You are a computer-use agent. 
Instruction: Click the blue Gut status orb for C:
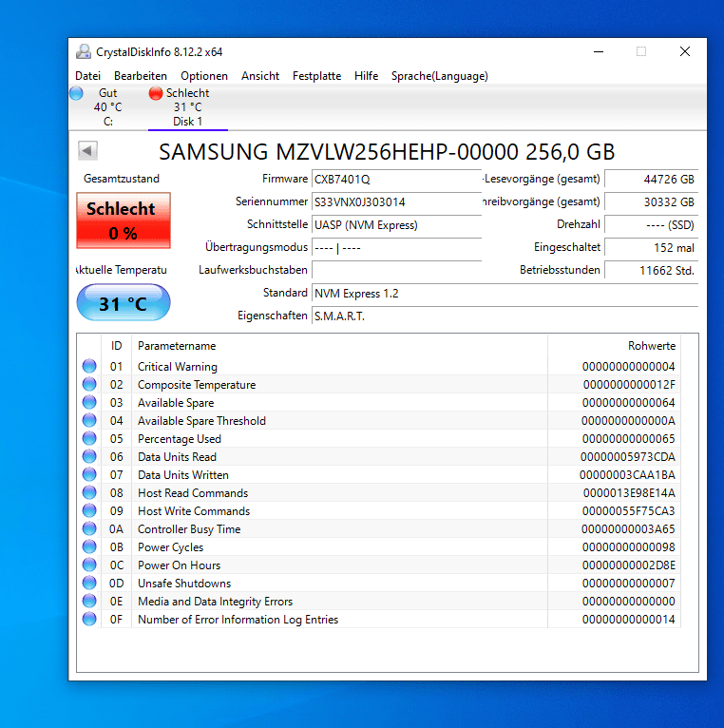(77, 93)
